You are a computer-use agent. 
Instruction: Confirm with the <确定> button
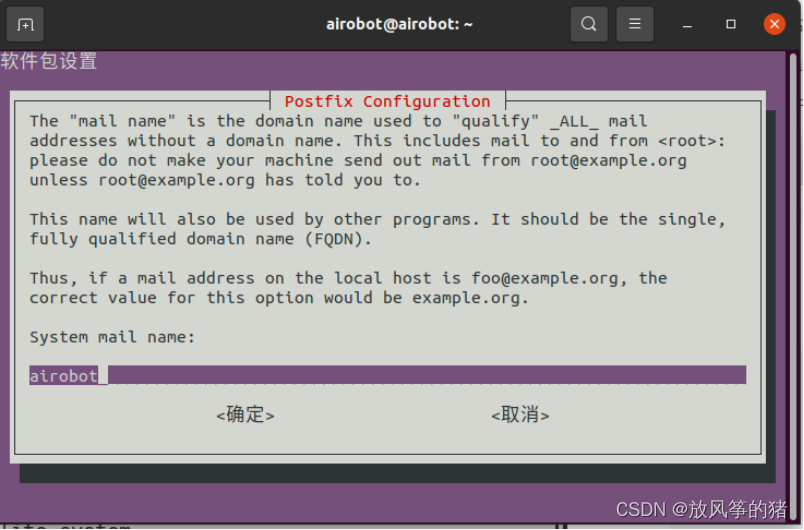[246, 415]
